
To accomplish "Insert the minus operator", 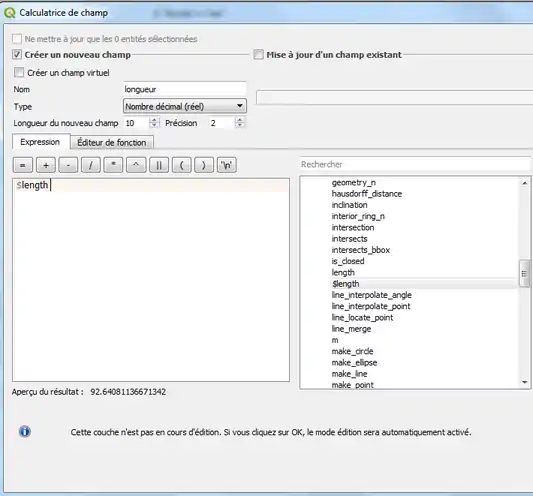I will [68, 165].
